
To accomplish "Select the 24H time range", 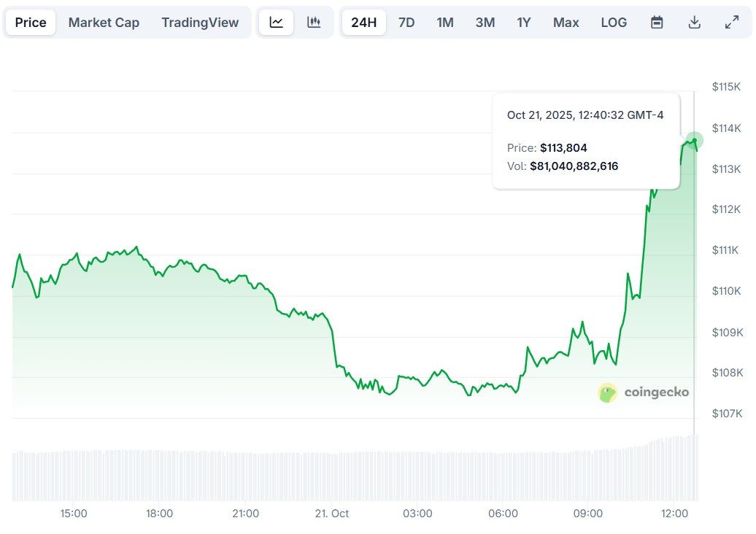I will pyautogui.click(x=363, y=23).
